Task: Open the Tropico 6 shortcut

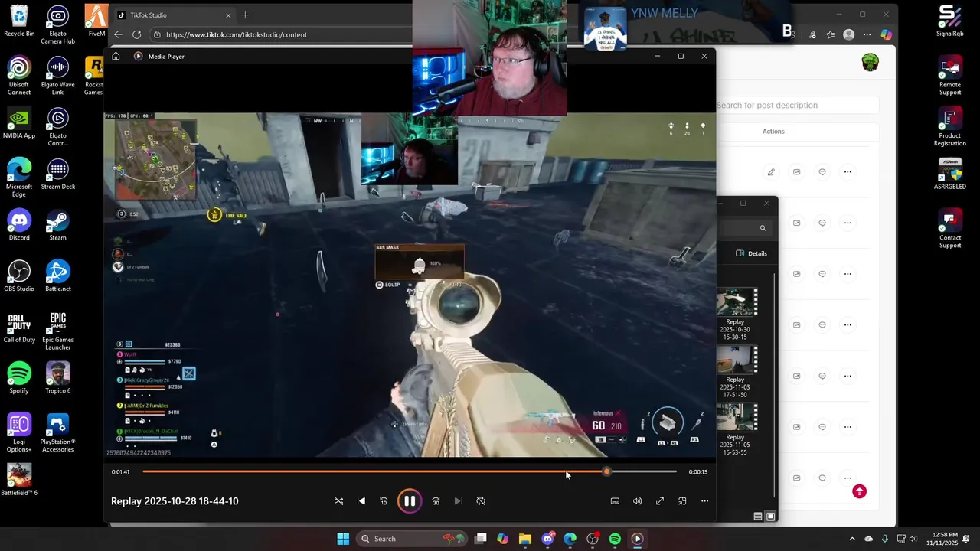Action: point(57,379)
